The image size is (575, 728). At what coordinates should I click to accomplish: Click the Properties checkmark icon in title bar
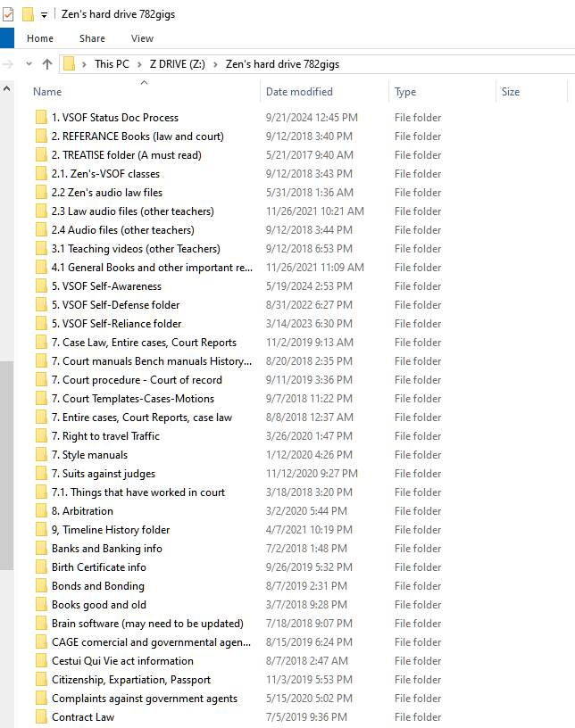click(x=8, y=14)
